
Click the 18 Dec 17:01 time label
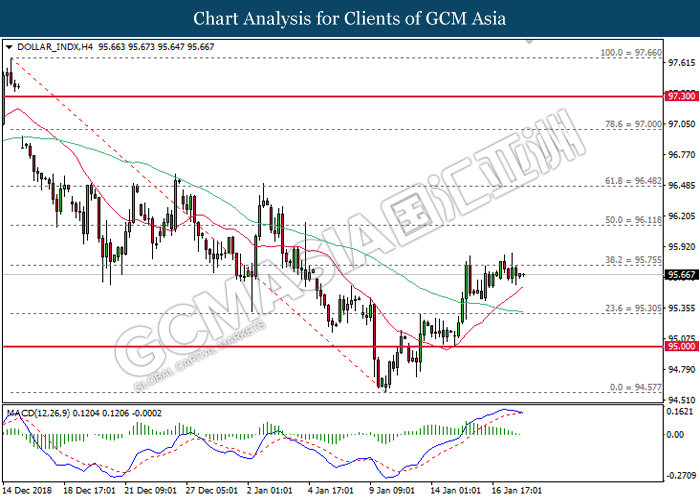(89, 491)
